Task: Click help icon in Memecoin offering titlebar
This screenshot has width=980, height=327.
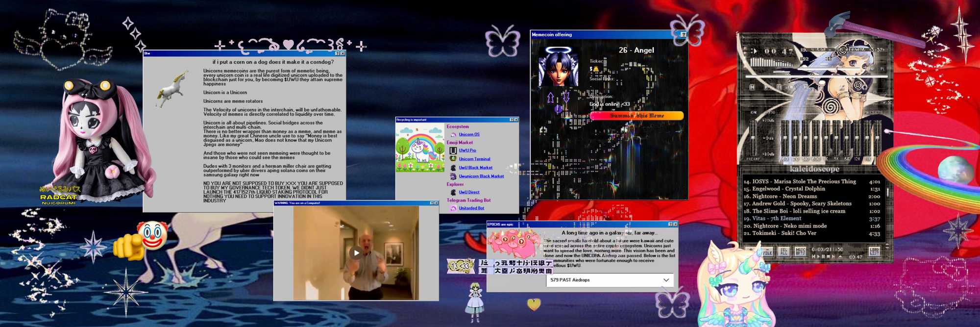Action: 683,35
